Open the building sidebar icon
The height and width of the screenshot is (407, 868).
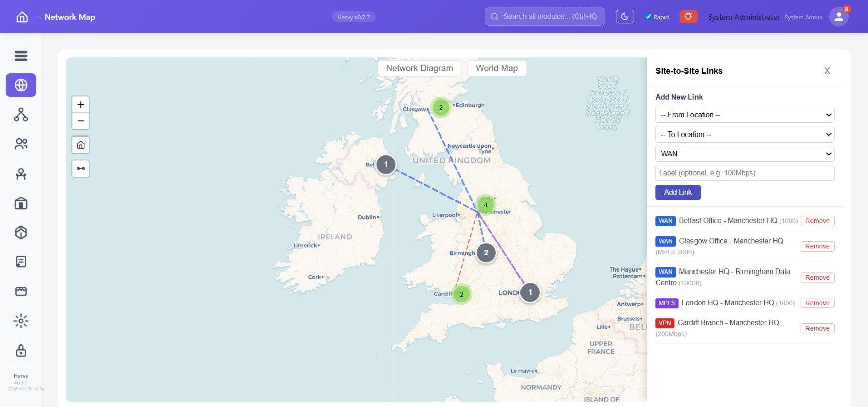21,203
